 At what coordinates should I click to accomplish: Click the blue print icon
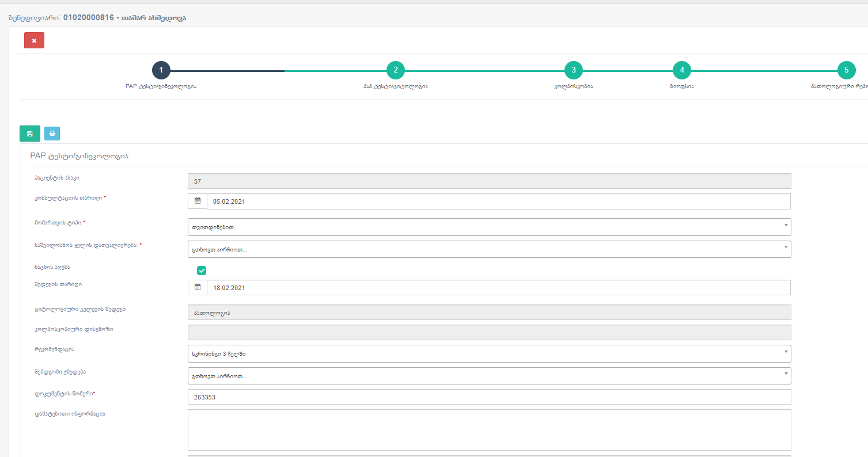52,134
